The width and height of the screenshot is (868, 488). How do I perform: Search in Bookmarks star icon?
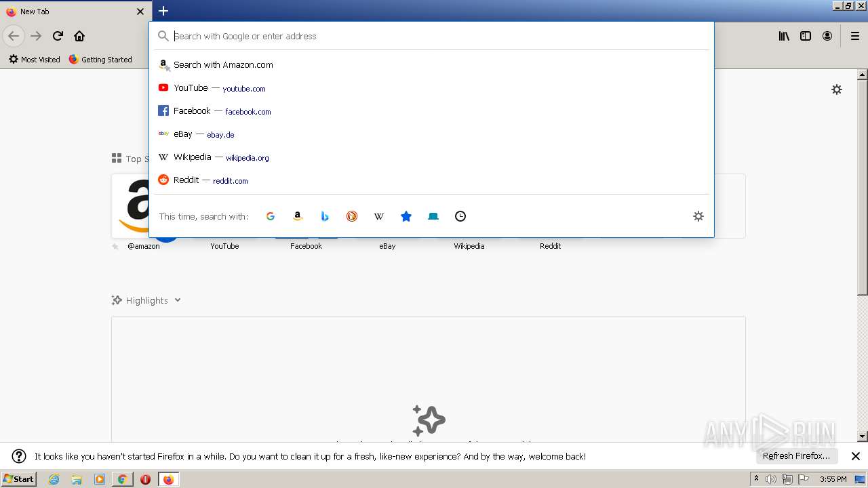[406, 216]
